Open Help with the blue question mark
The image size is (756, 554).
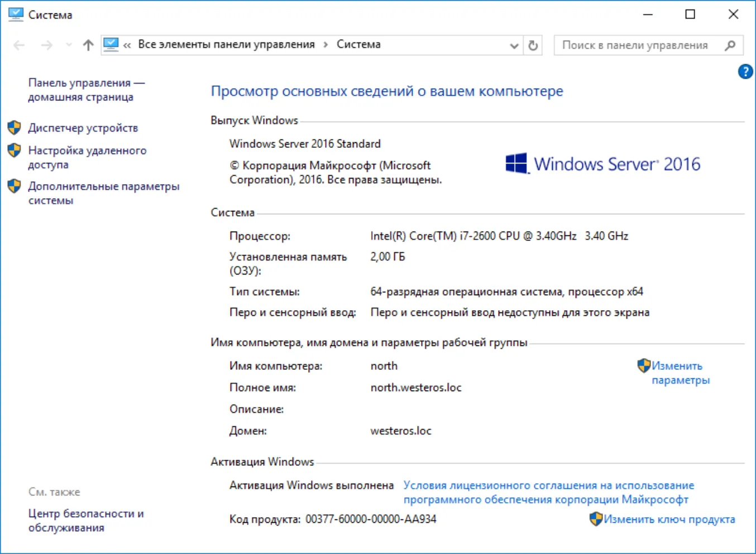point(745,71)
